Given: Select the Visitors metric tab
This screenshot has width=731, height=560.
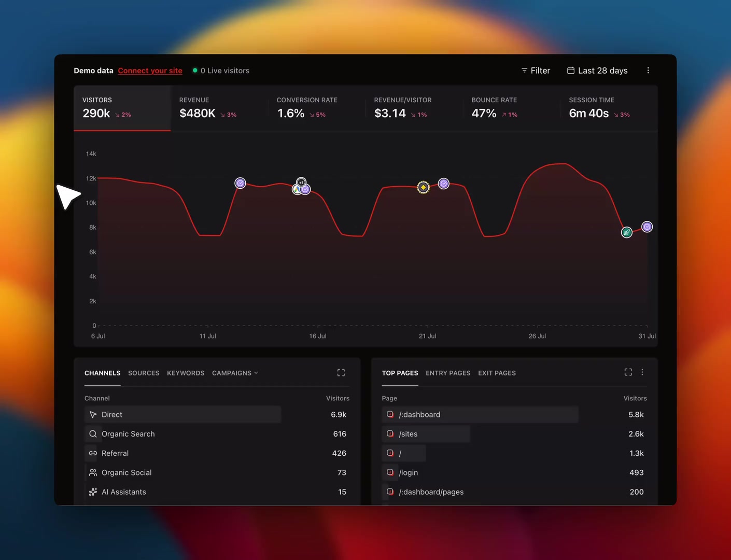Looking at the screenshot, I should (122, 108).
